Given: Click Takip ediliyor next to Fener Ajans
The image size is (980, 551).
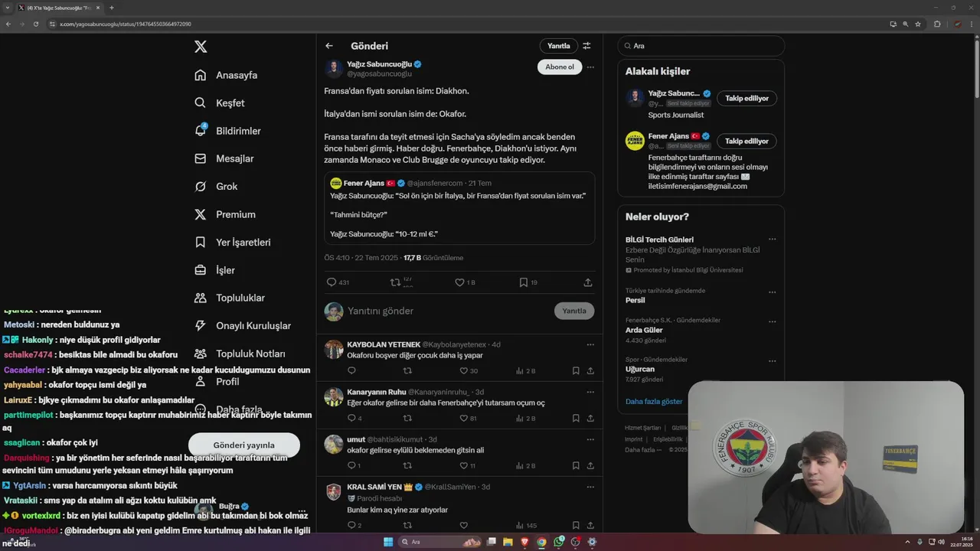Looking at the screenshot, I should click(746, 141).
